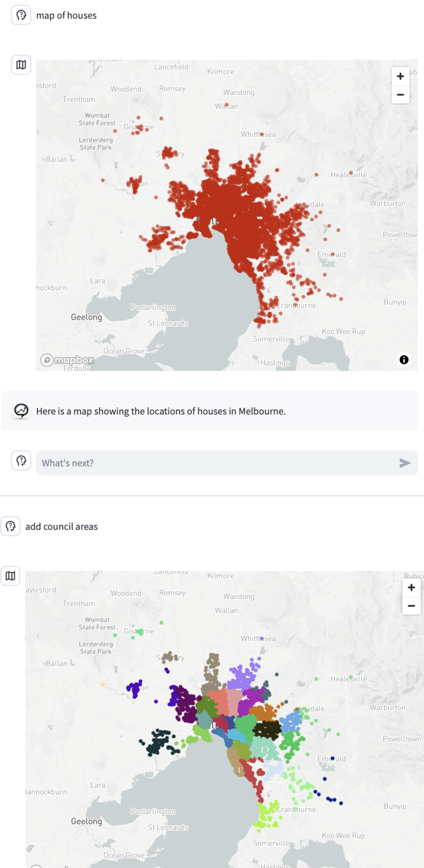Screen dimensions: 424x868
Task: Zoom in on the red houses map
Action: pyautogui.click(x=400, y=76)
